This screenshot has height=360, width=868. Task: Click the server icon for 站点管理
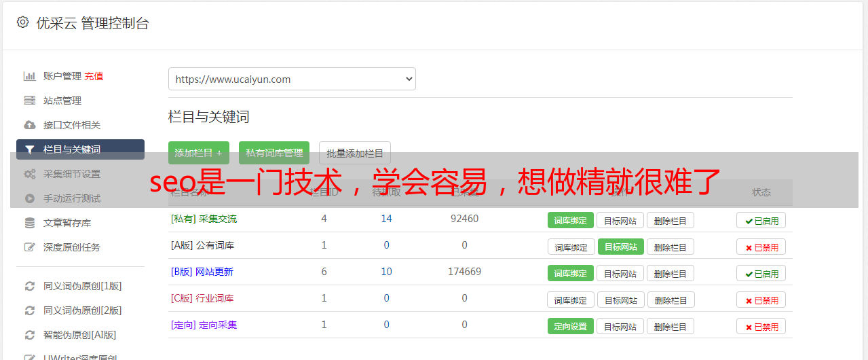(x=29, y=101)
